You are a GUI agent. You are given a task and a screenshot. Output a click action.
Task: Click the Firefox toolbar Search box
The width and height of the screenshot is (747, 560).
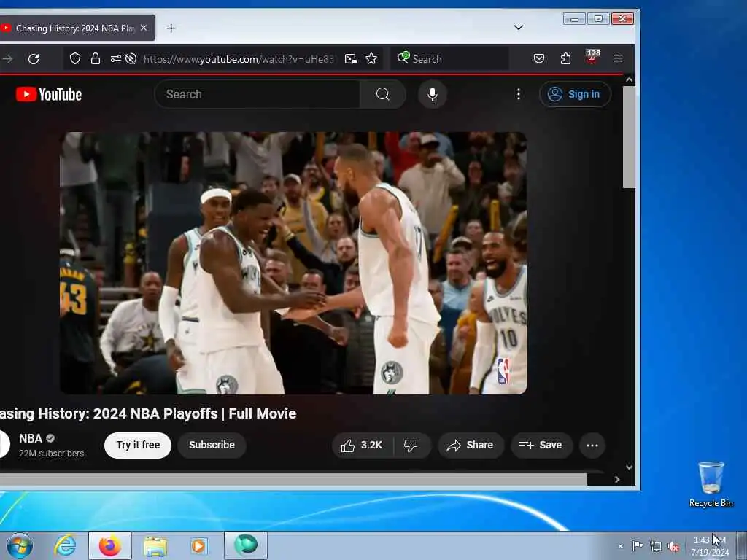[449, 58]
